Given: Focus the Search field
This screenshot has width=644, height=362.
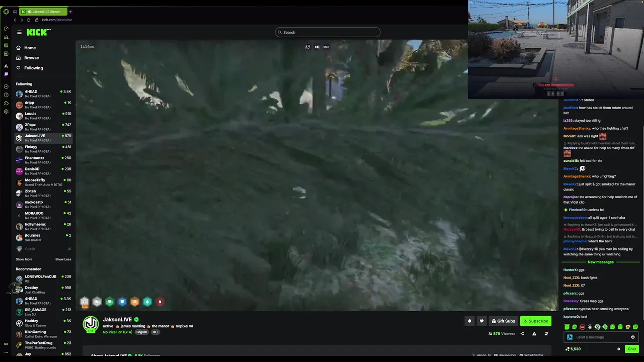Looking at the screenshot, I should point(328,32).
